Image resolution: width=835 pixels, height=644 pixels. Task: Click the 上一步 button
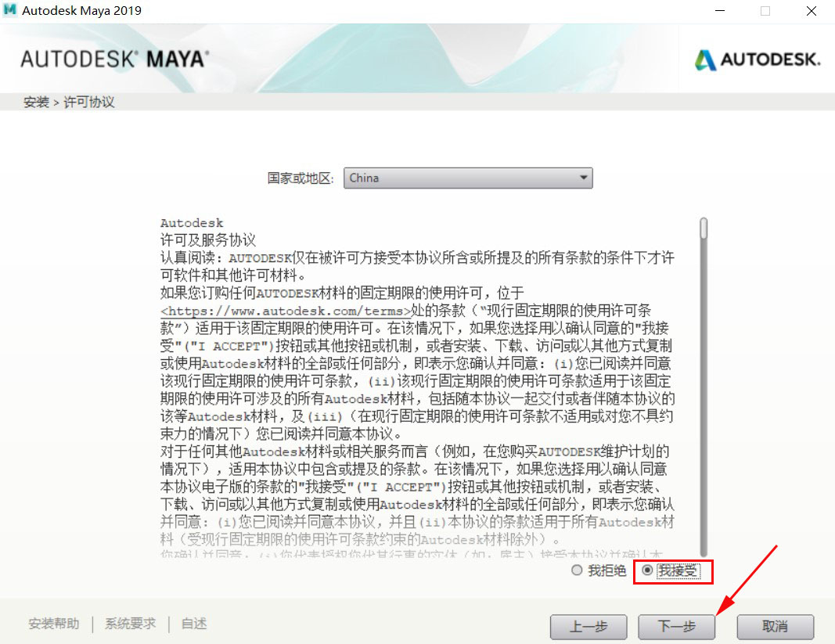pos(588,627)
